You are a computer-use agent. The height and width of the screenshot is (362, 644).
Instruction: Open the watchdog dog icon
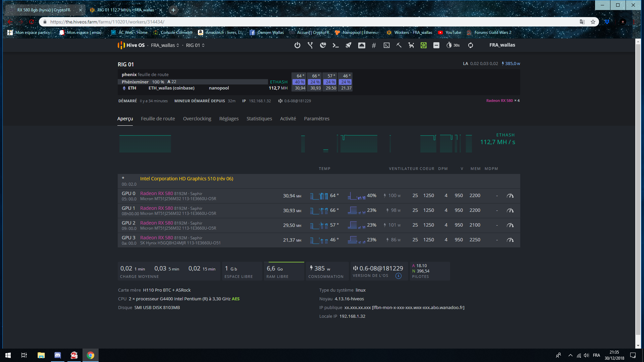click(411, 45)
